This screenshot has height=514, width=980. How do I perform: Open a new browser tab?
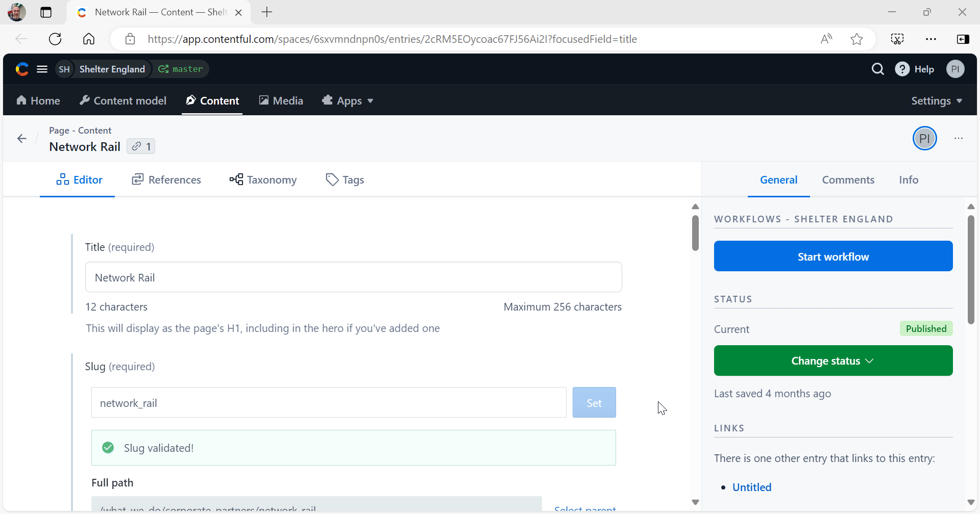click(267, 12)
